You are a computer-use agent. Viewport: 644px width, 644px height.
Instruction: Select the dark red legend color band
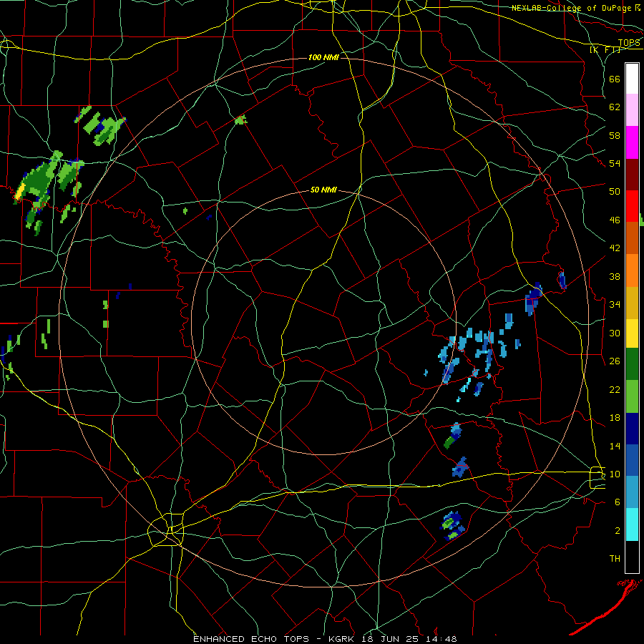[632, 174]
